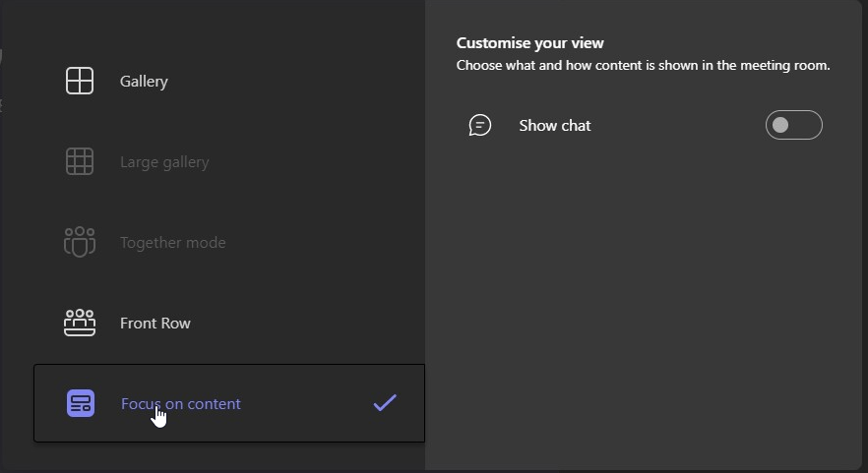Click the Customise your view heading
The width and height of the screenshot is (868, 473).
pyautogui.click(x=529, y=43)
